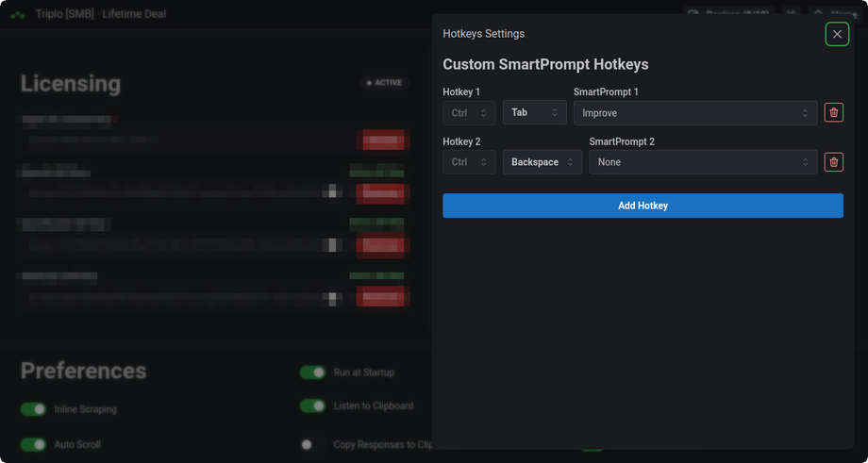Screen dimensions: 868x463
Task: Open the Tab key dropdown for Hotkey 1
Action: (x=535, y=112)
